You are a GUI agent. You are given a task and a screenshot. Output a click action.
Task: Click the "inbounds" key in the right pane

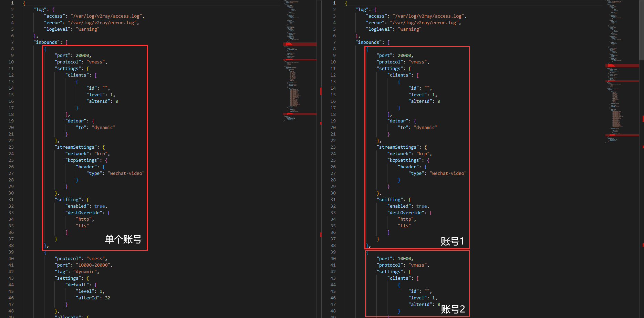point(368,42)
